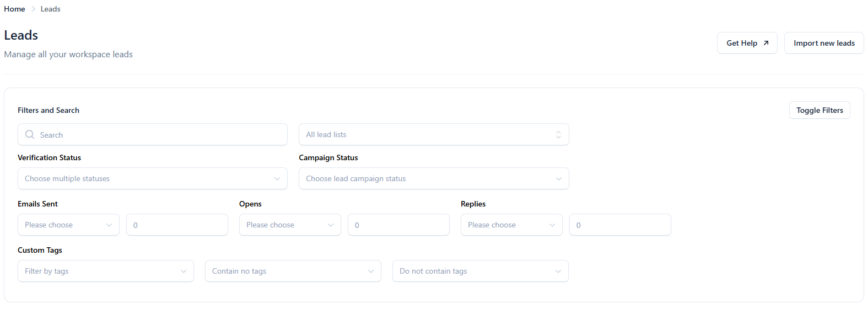This screenshot has width=868, height=310.
Task: Click the Replies number input field
Action: (620, 225)
